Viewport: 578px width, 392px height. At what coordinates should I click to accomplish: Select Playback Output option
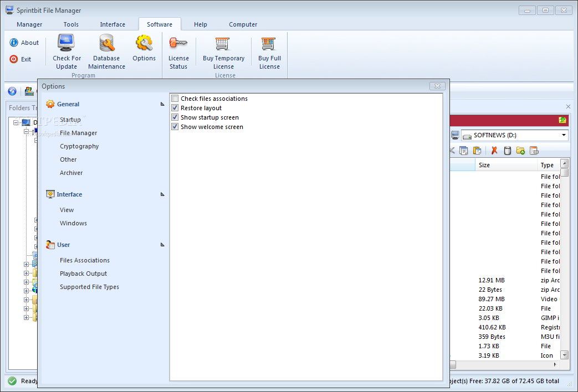(x=83, y=274)
